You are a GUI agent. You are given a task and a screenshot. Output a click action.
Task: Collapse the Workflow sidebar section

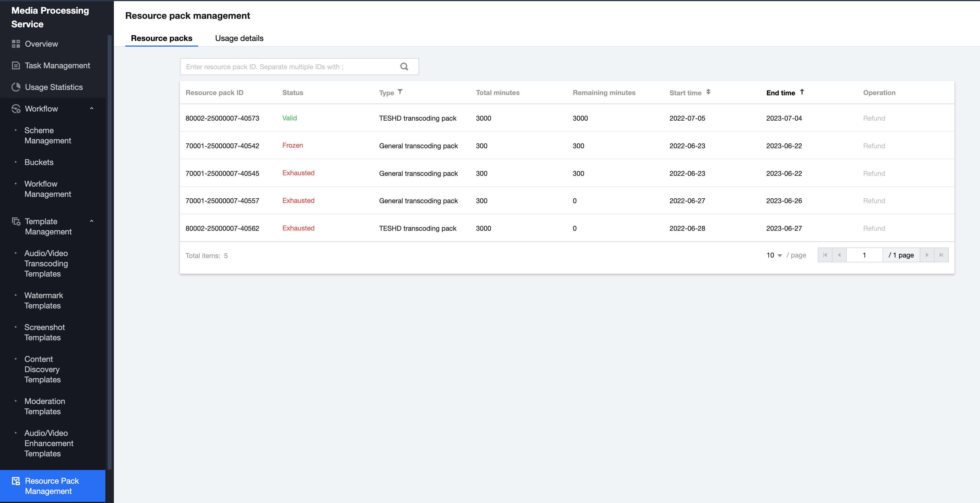click(91, 109)
